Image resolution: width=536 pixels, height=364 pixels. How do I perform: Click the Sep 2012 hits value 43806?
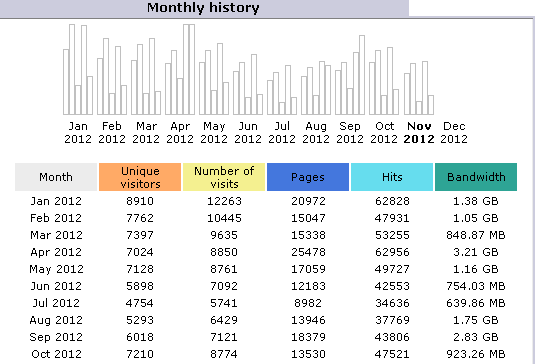[x=392, y=337]
